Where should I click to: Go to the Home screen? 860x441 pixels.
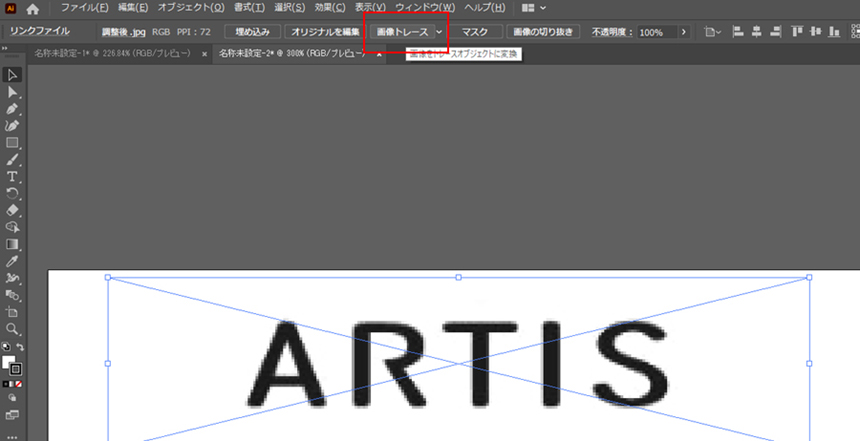pyautogui.click(x=32, y=9)
